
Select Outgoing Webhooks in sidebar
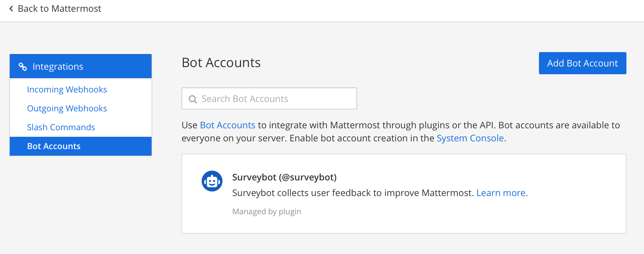click(67, 108)
